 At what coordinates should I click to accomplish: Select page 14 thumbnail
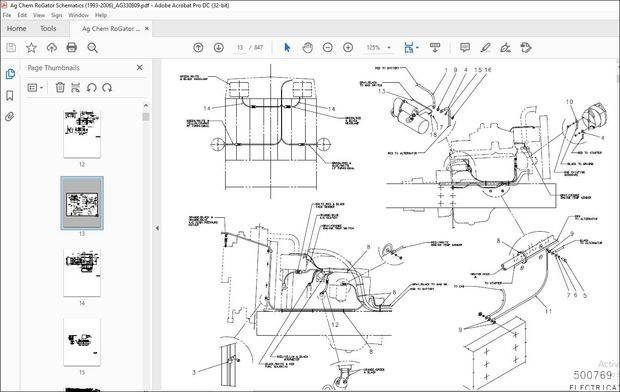82,273
